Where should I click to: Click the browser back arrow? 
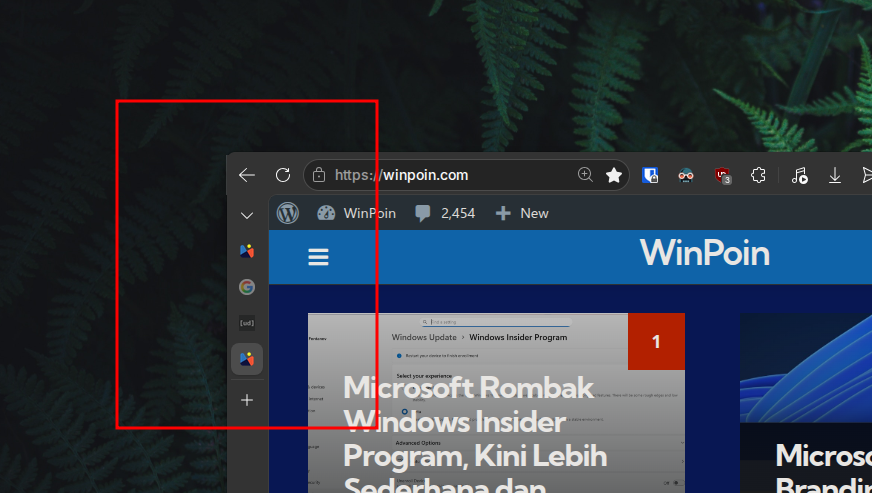point(247,175)
